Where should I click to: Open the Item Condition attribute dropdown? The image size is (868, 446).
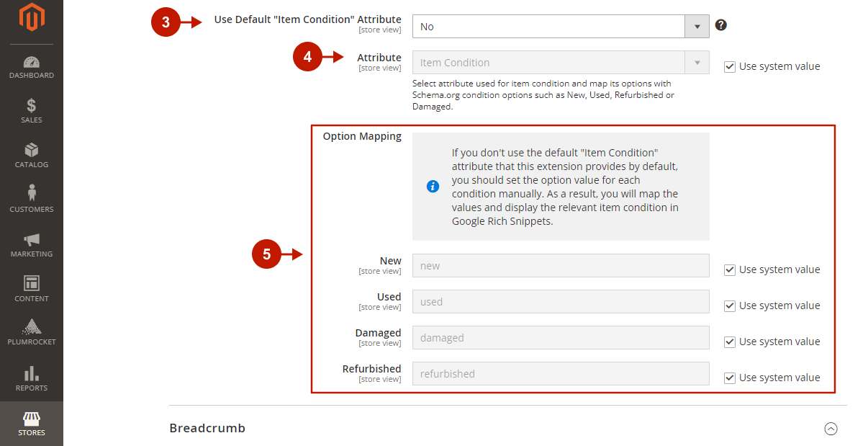[x=695, y=63]
